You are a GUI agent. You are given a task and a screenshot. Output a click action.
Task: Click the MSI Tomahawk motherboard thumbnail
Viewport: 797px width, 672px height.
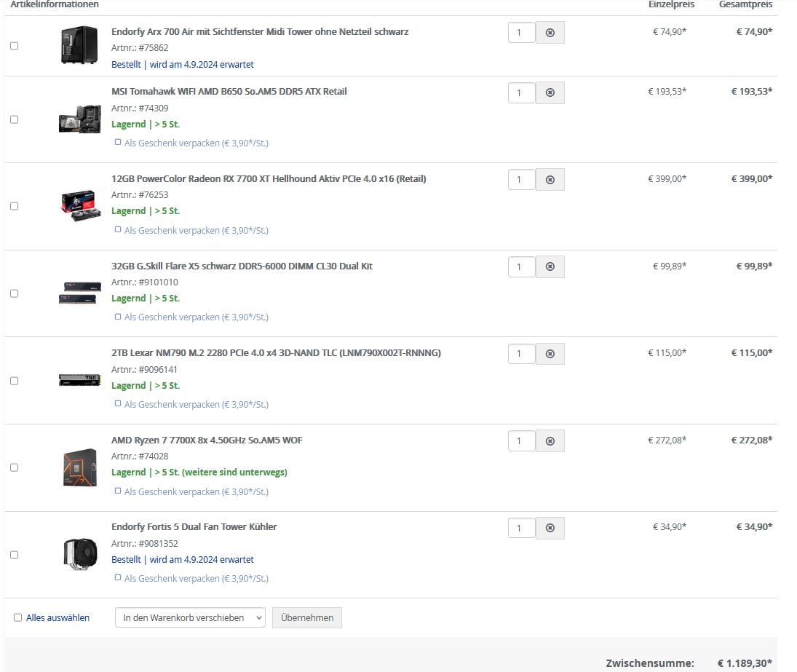click(80, 119)
